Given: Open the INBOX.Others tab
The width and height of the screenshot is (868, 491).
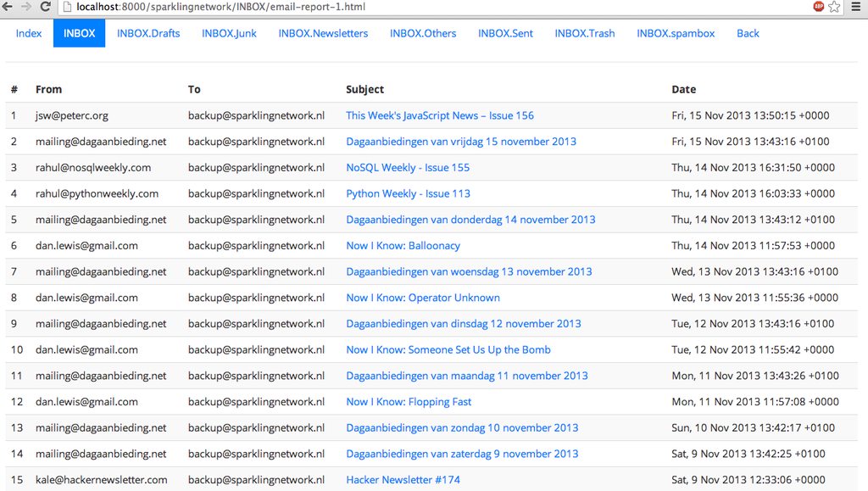Looking at the screenshot, I should (423, 33).
